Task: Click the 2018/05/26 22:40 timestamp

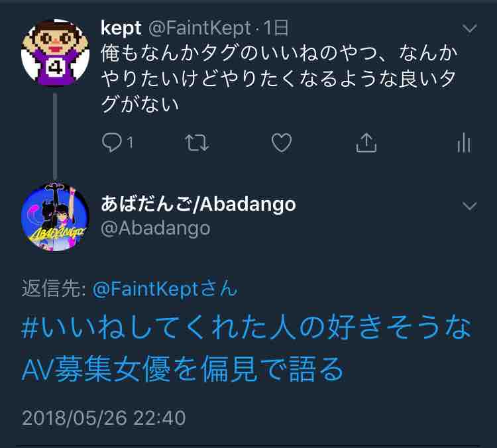Action: click(x=103, y=418)
